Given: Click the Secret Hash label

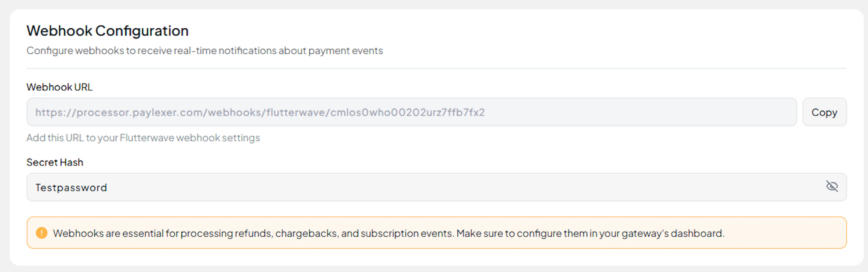Looking at the screenshot, I should coord(54,162).
